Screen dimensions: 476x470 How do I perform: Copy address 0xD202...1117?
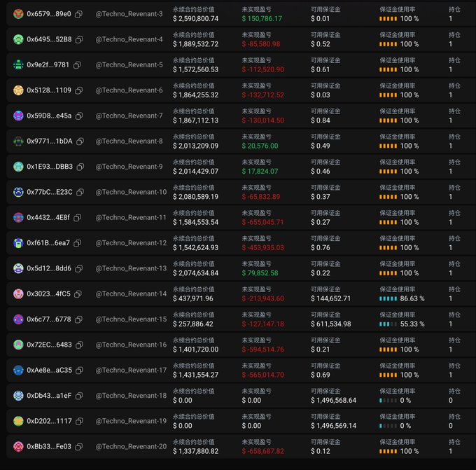click(x=80, y=421)
